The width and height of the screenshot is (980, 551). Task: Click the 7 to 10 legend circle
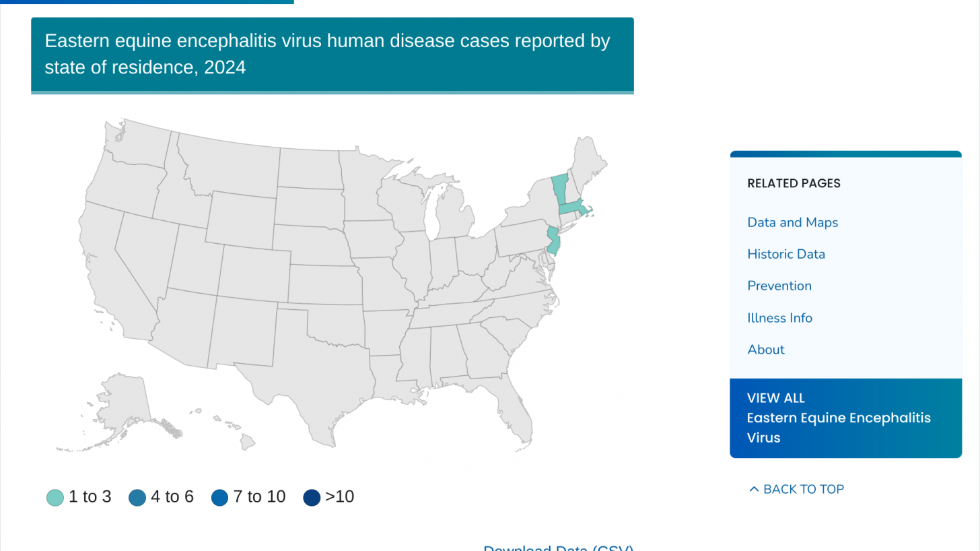pos(220,498)
